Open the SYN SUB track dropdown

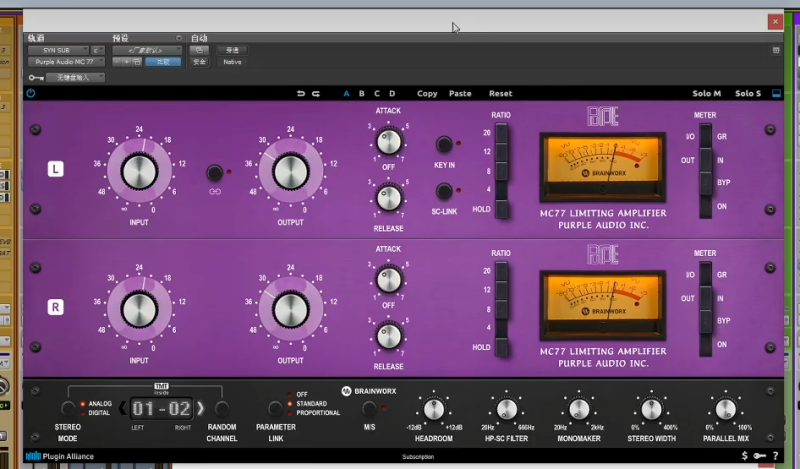(58, 50)
